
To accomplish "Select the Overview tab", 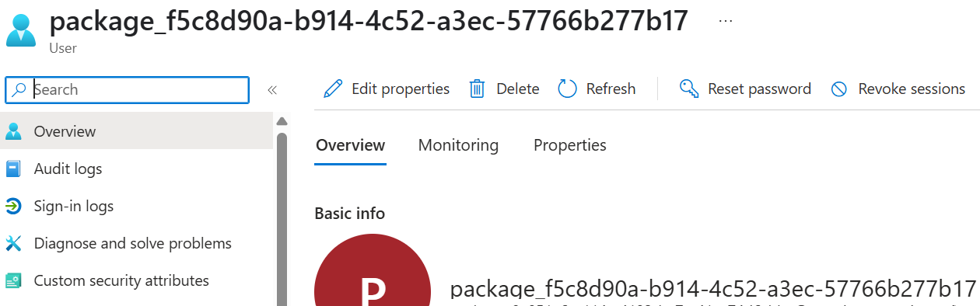I will tap(350, 144).
